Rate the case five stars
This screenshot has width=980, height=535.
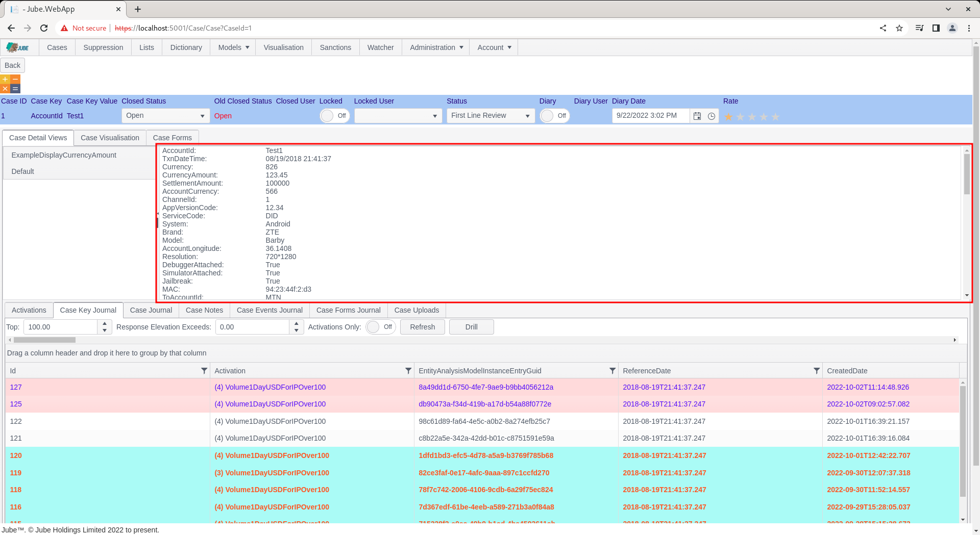coord(775,117)
